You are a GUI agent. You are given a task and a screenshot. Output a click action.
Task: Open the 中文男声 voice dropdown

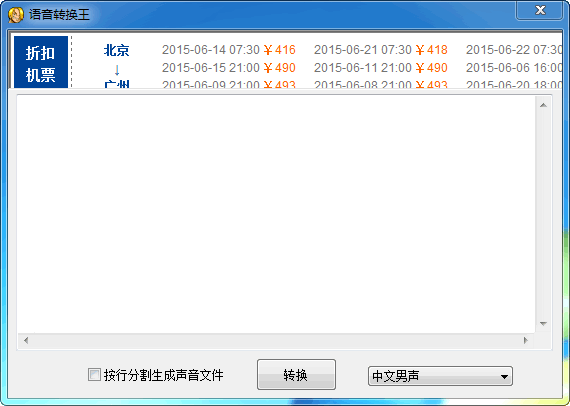tap(440, 376)
